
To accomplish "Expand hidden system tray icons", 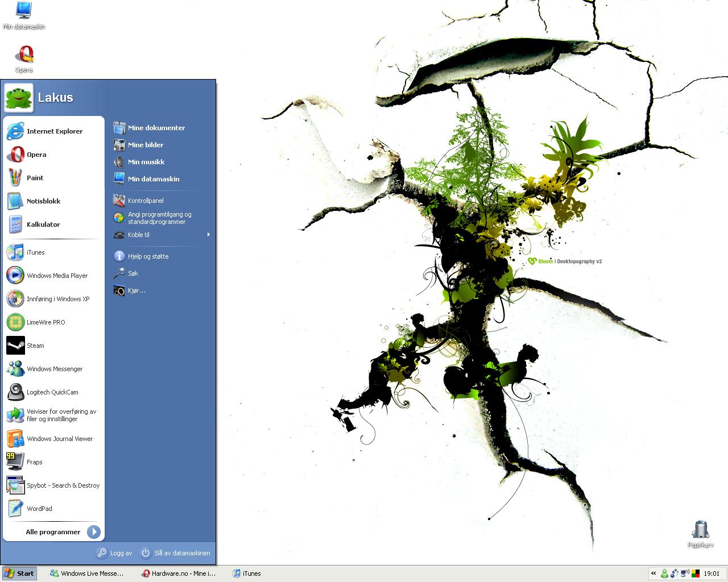I will pos(653,573).
